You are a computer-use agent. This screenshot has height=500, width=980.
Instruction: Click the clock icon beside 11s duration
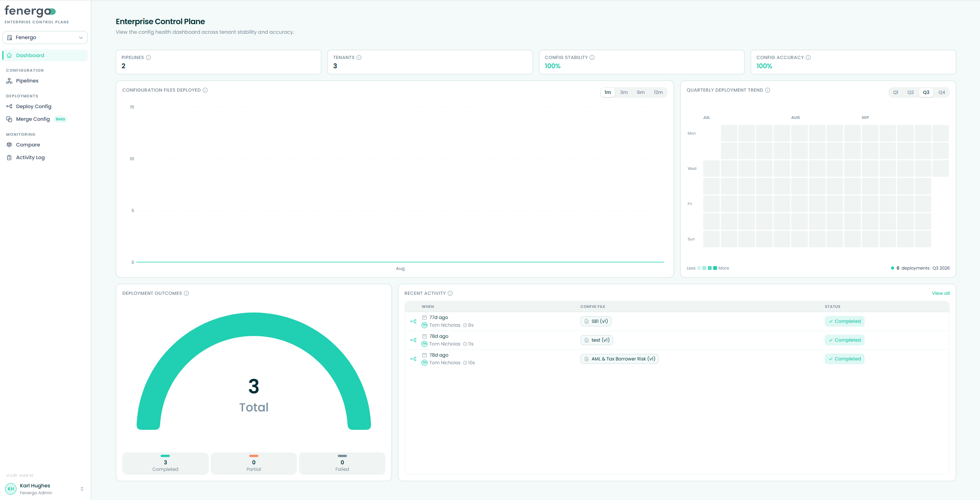(465, 344)
